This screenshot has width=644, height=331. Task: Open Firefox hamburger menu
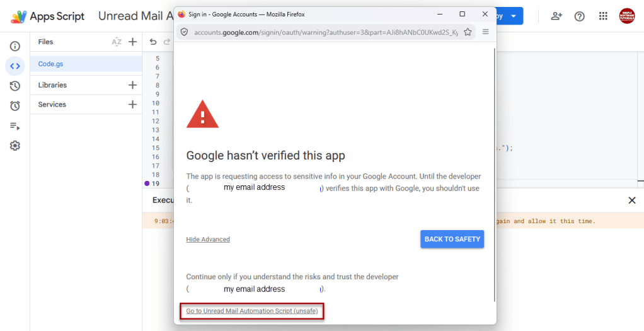(x=485, y=32)
